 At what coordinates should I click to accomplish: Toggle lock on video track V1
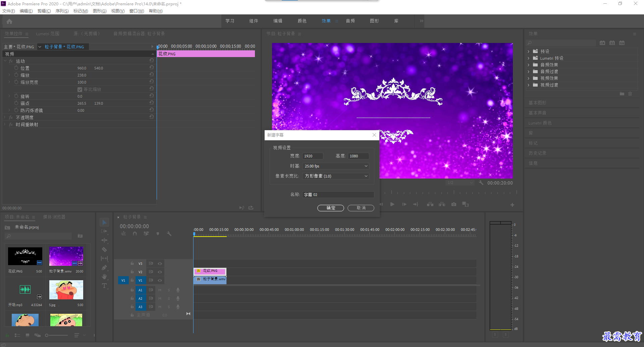pos(132,280)
